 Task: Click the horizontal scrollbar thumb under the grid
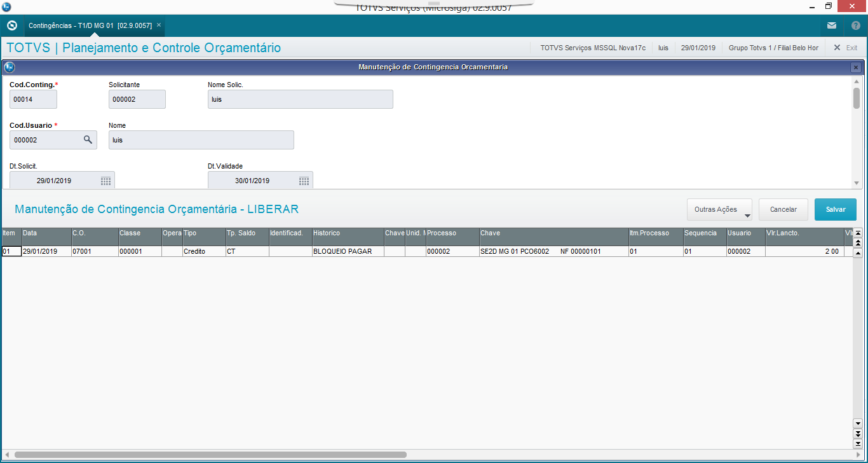point(210,455)
